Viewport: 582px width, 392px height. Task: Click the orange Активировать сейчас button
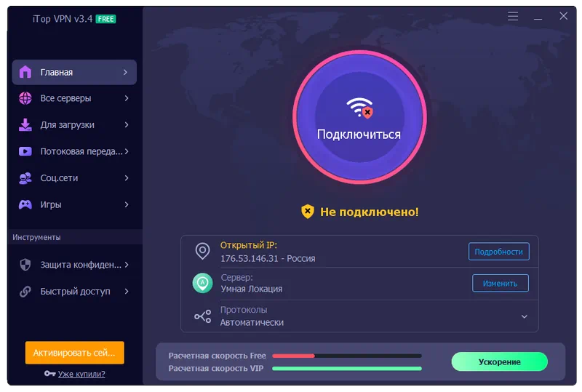(75, 352)
